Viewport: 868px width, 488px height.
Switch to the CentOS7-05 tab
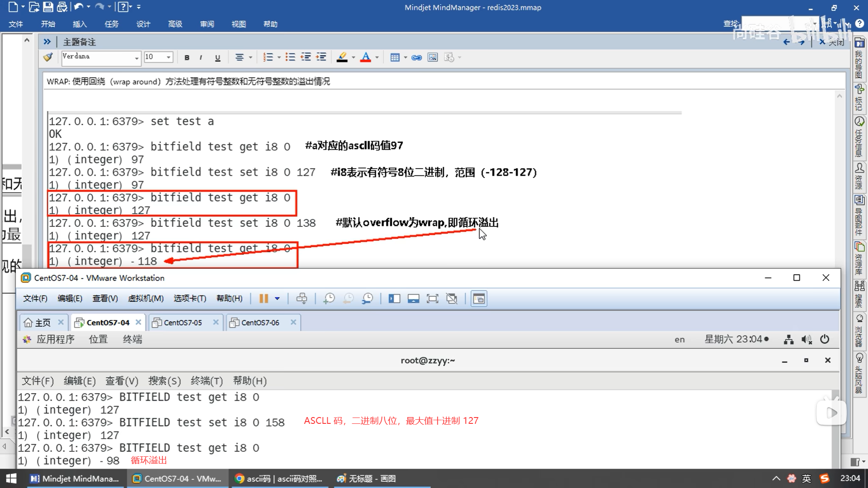pyautogui.click(x=182, y=322)
